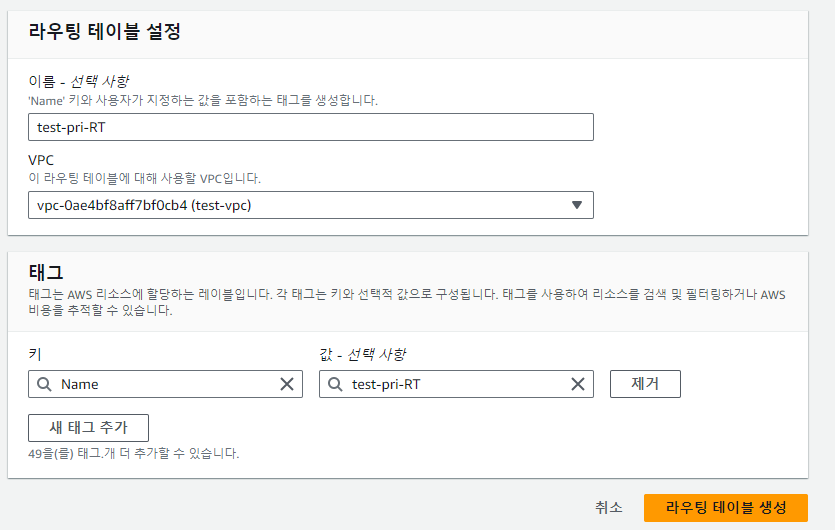835x530 pixels.
Task: Click the tag key field containing Name
Action: point(165,384)
